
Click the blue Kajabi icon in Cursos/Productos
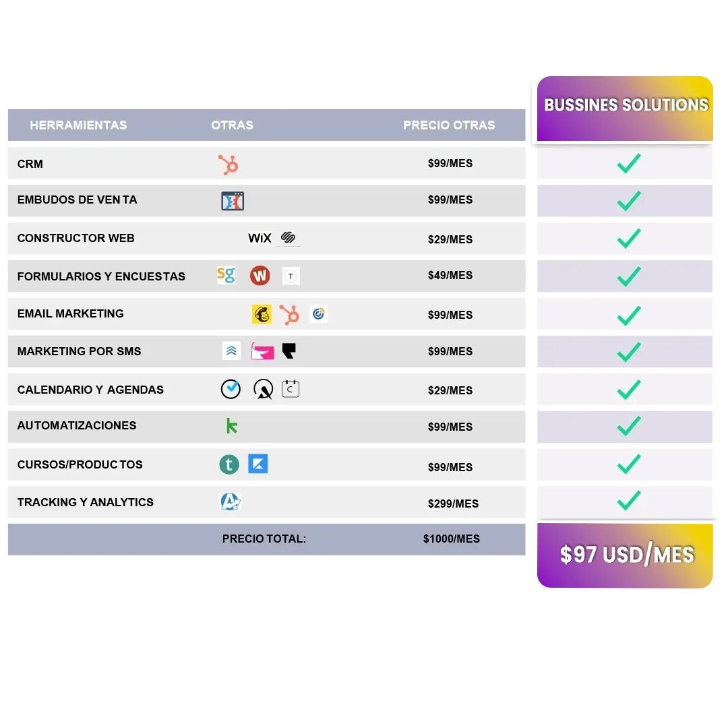point(258,464)
